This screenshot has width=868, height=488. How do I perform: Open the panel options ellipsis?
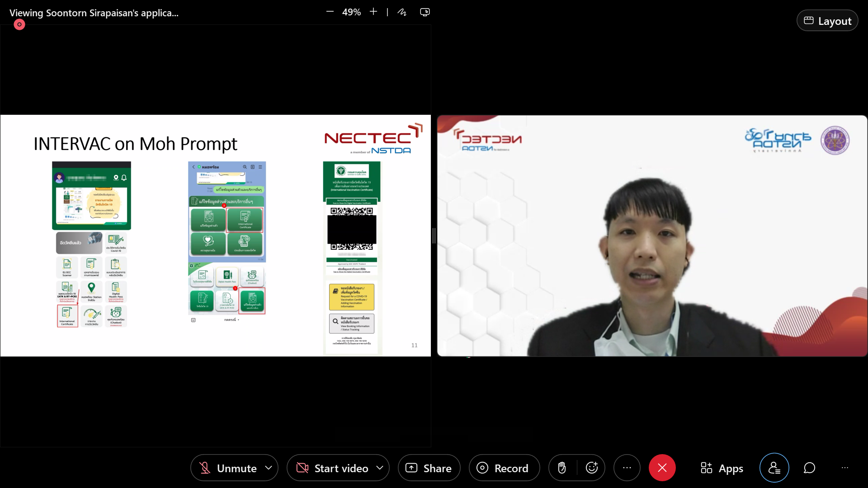click(x=845, y=468)
